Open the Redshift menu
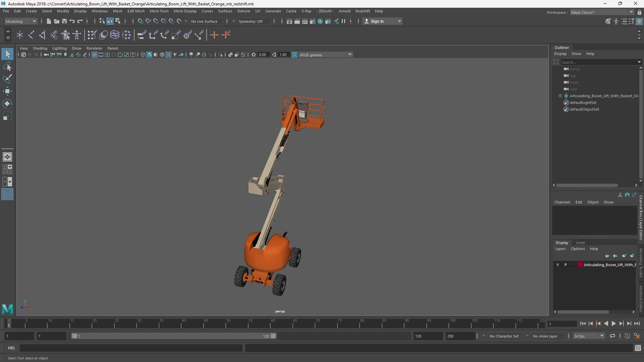Image resolution: width=644 pixels, height=362 pixels. click(x=363, y=11)
